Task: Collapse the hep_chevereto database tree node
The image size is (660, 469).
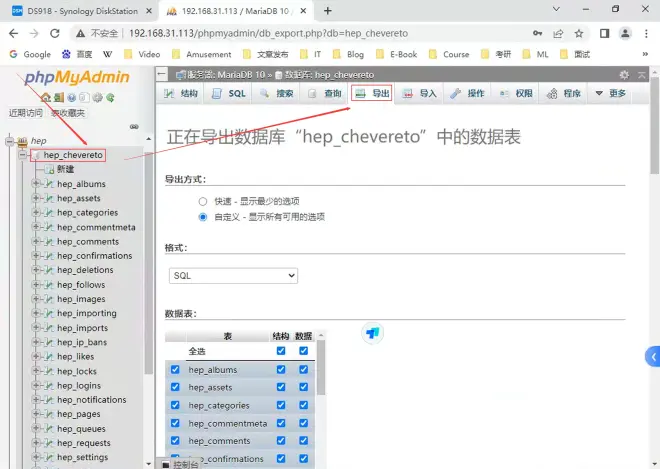Action: (x=22, y=155)
